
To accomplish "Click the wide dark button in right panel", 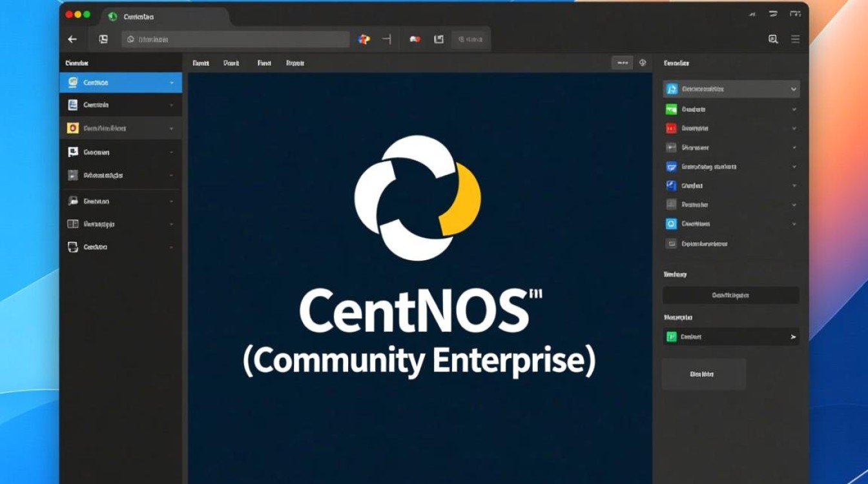I will [731, 295].
